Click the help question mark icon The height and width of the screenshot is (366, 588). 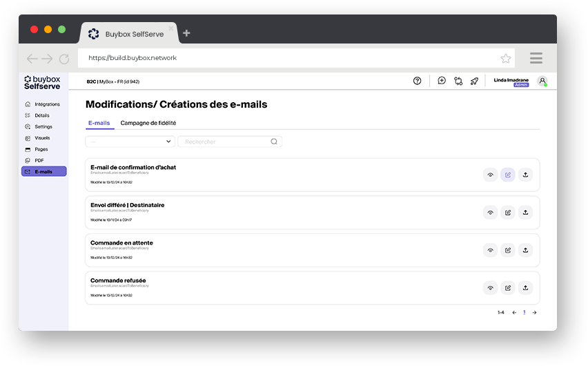417,81
